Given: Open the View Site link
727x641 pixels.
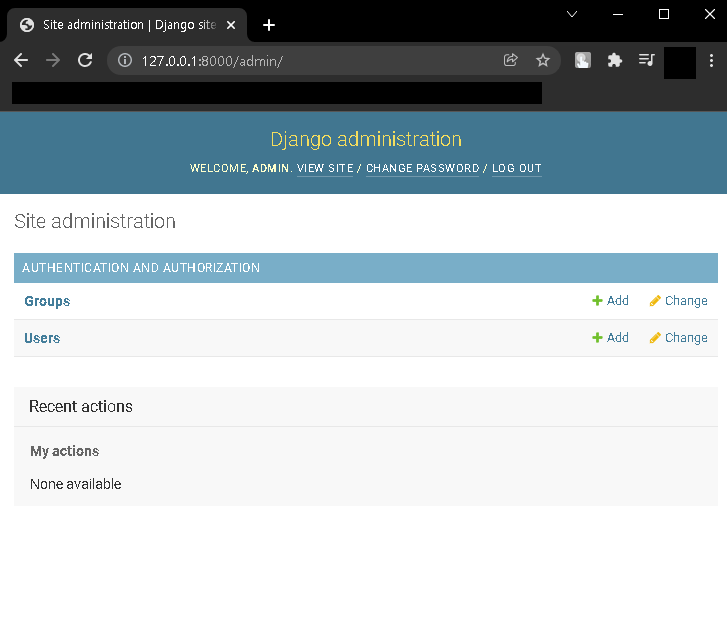Looking at the screenshot, I should [x=325, y=168].
